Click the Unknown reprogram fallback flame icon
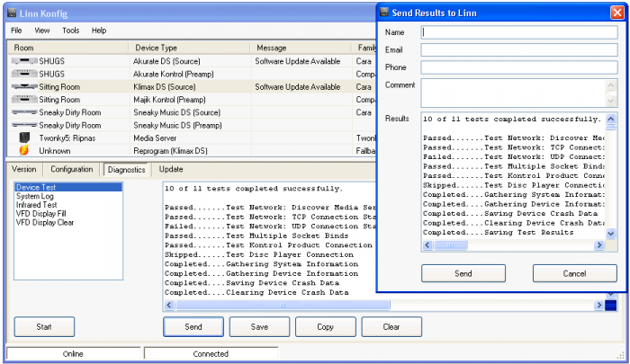630x364 pixels. (24, 150)
